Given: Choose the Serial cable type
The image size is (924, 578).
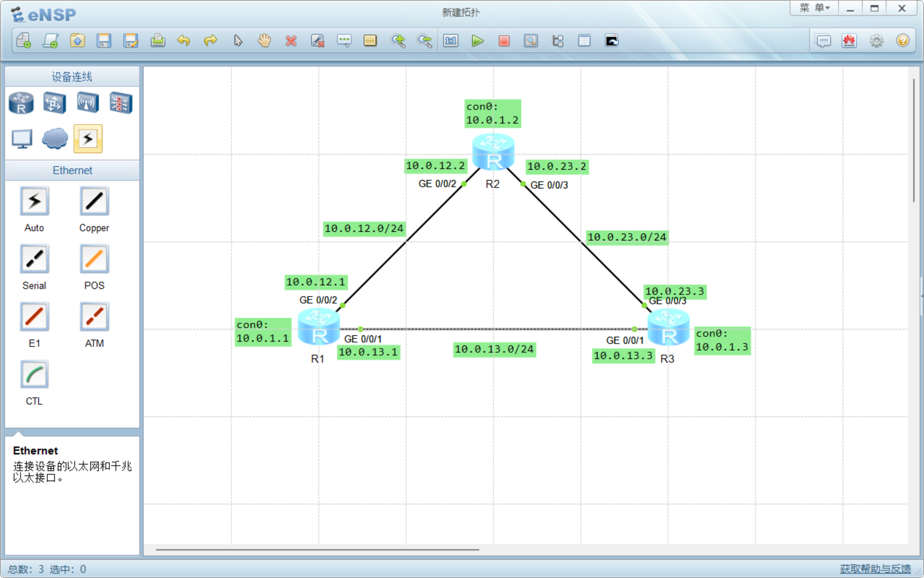Looking at the screenshot, I should pos(34,259).
